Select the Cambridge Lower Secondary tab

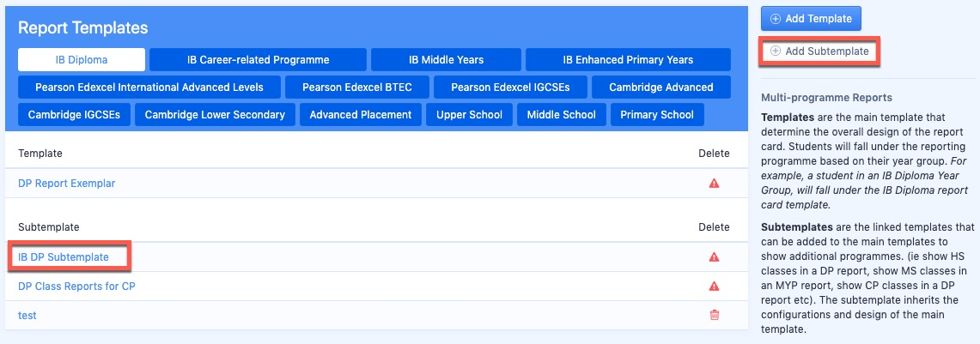pos(215,115)
